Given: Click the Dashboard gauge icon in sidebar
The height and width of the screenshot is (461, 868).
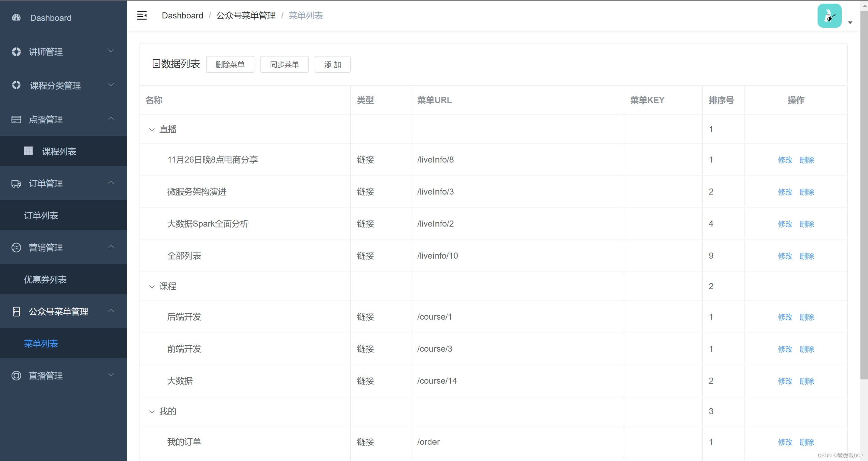Looking at the screenshot, I should coord(16,18).
